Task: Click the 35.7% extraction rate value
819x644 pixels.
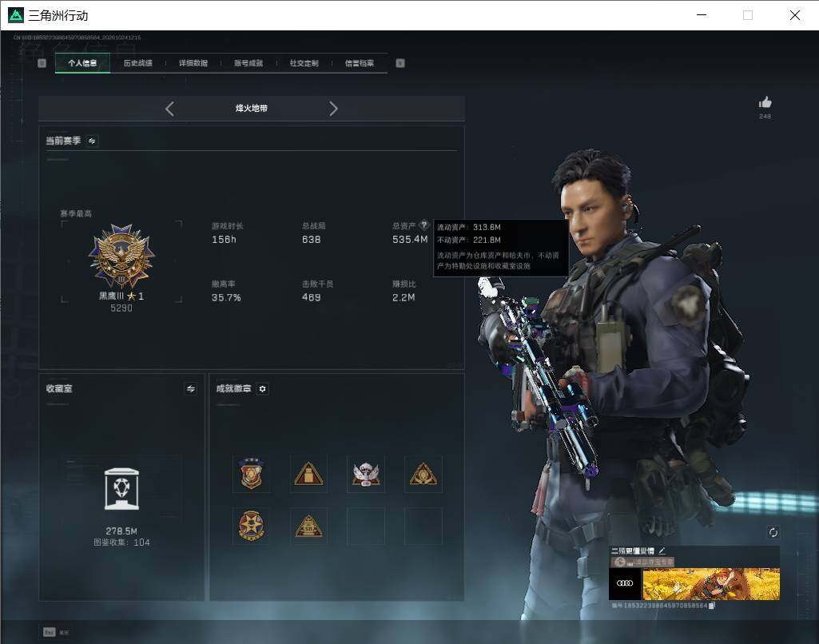Action: (x=226, y=297)
